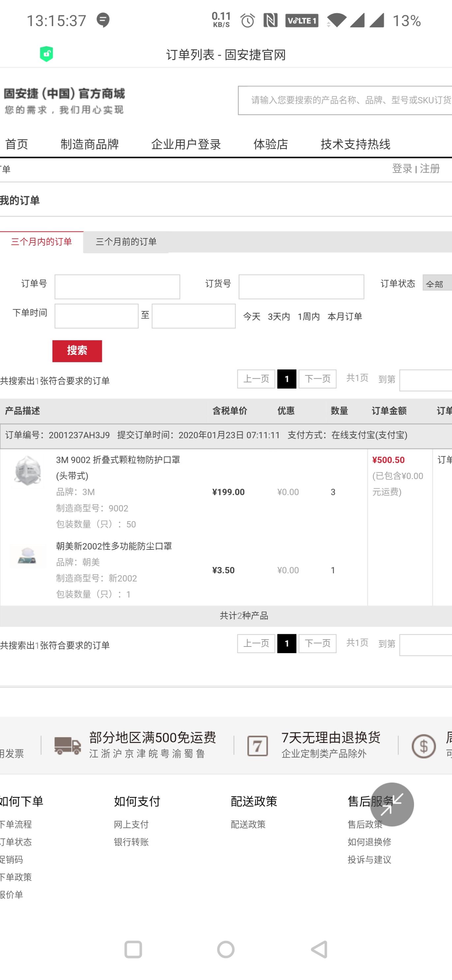The image size is (452, 980).
Task: Open the 3M 9002 折叠式颗粒物防护口罩 product link
Action: [x=118, y=468]
